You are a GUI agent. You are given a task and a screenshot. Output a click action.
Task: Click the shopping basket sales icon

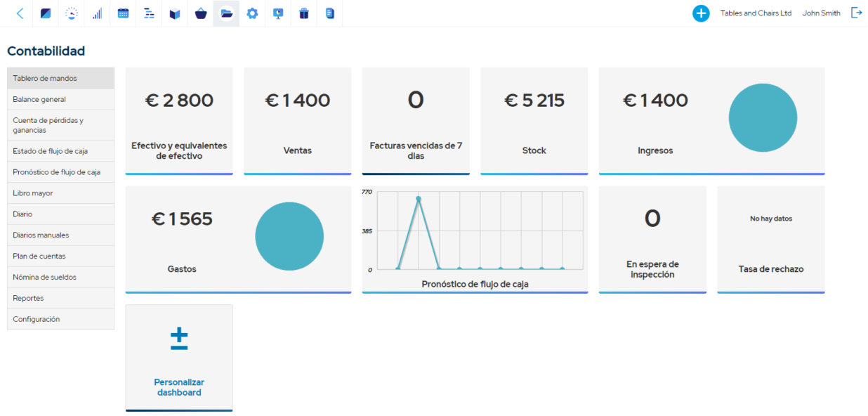click(200, 13)
